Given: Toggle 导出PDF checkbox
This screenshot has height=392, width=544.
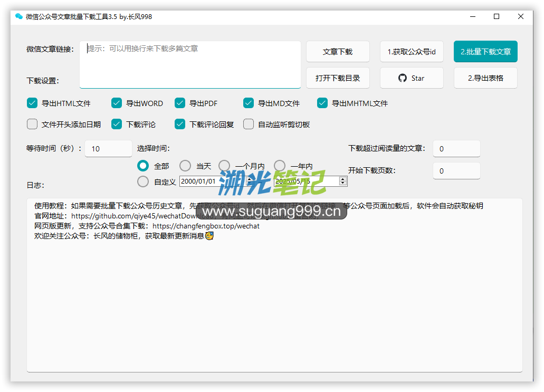Looking at the screenshot, I should coord(180,103).
